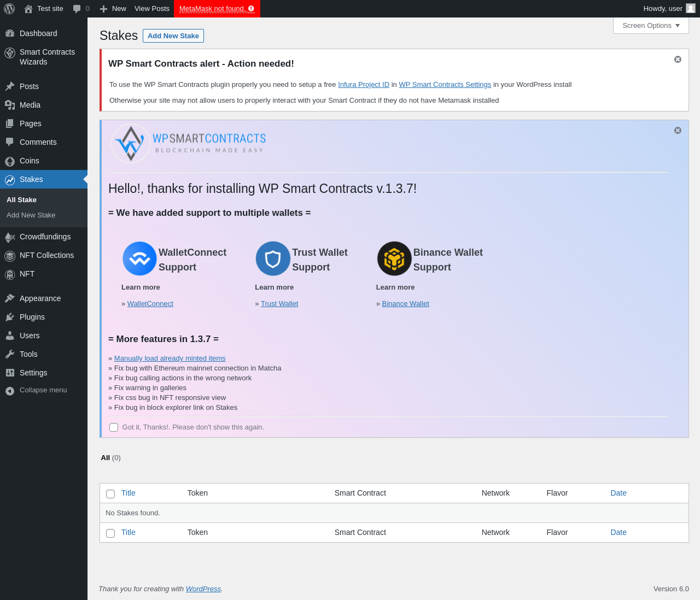700x600 pixels.
Task: Click the Flavor header column
Action: point(557,493)
